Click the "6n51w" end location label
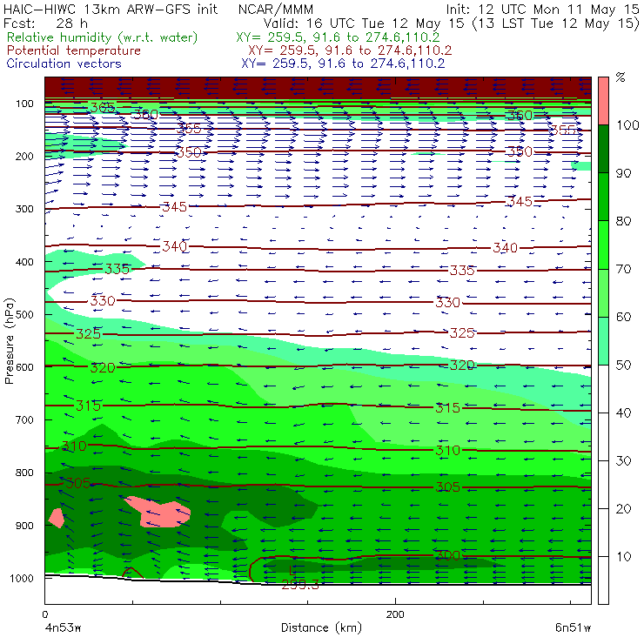 point(574,627)
